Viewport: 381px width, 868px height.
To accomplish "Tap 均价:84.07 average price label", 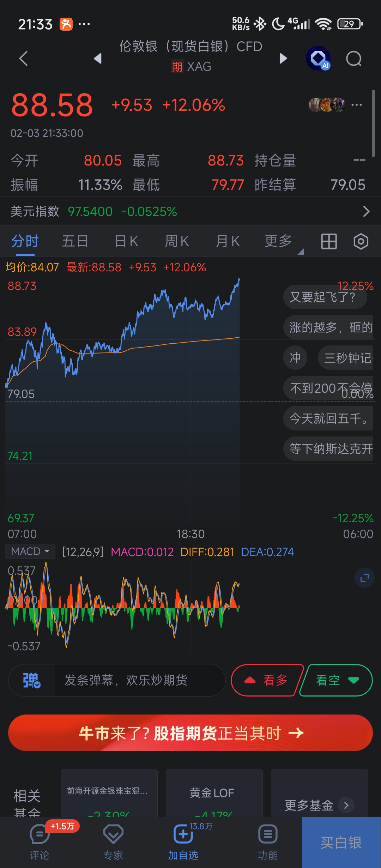I will 32,267.
